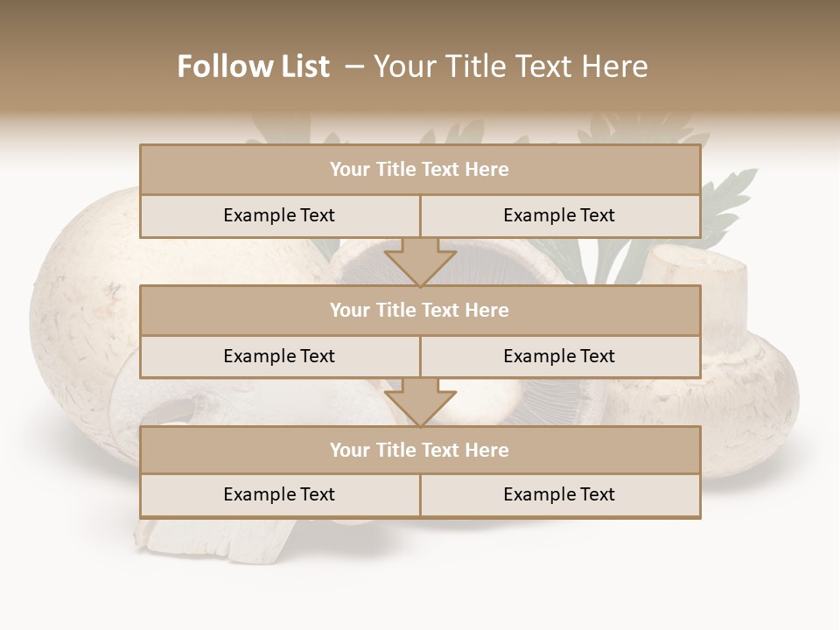Click right "Example Text" cell in top block

click(x=560, y=215)
